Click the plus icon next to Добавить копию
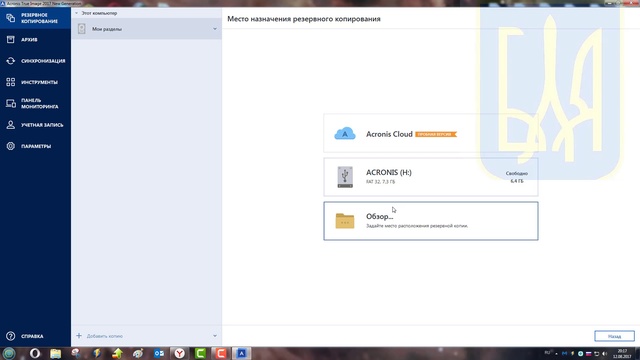This screenshot has width=640, height=360. click(79, 336)
